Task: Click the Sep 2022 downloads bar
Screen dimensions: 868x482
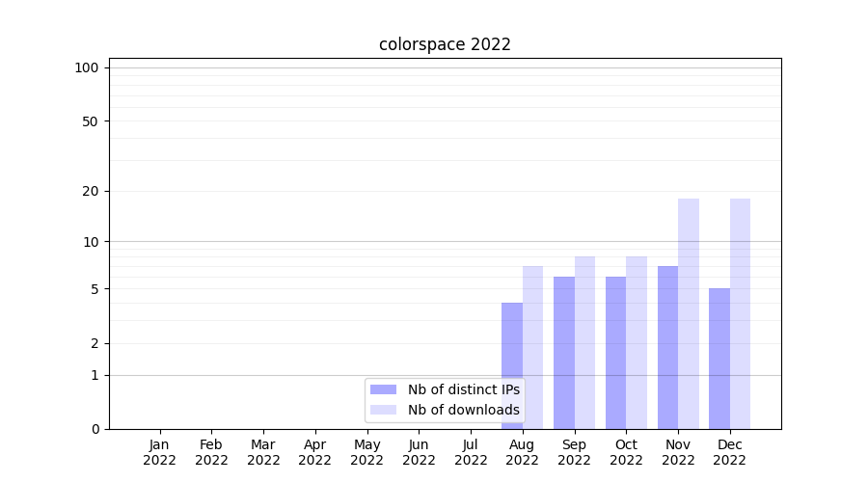Action: [x=584, y=342]
